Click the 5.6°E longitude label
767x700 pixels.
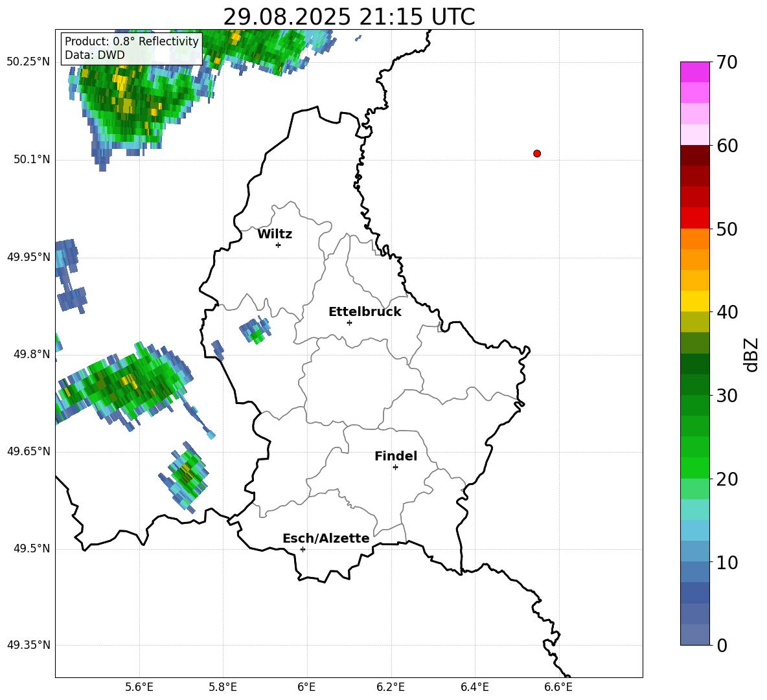click(x=139, y=687)
